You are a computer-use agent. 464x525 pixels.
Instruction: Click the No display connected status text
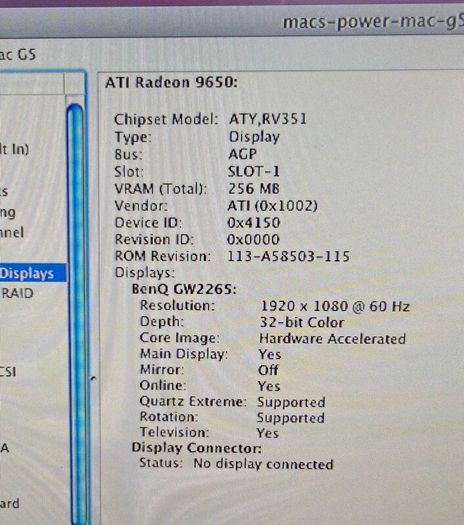(x=263, y=464)
